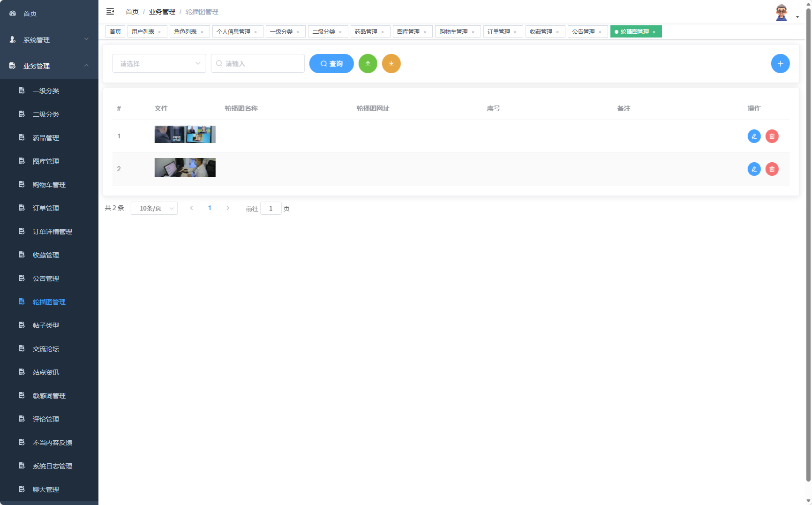Edit the second carousel row with pencil icon
Image resolution: width=812 pixels, height=505 pixels.
point(754,169)
